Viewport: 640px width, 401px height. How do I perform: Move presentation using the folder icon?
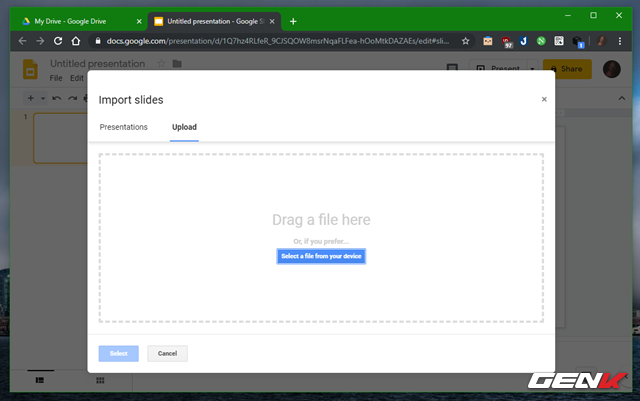click(x=177, y=64)
